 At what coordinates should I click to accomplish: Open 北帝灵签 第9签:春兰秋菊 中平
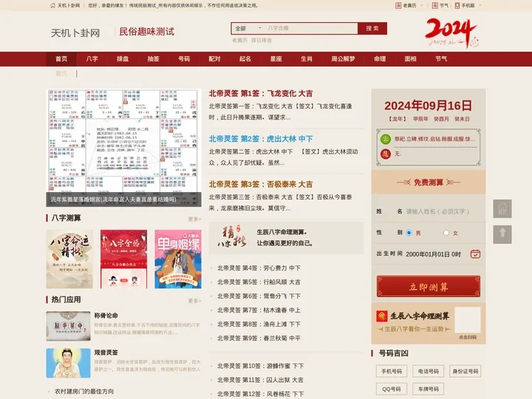259,338
